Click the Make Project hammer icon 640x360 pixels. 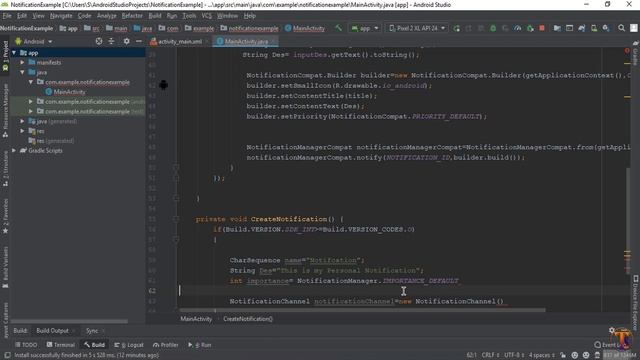tap(338, 28)
